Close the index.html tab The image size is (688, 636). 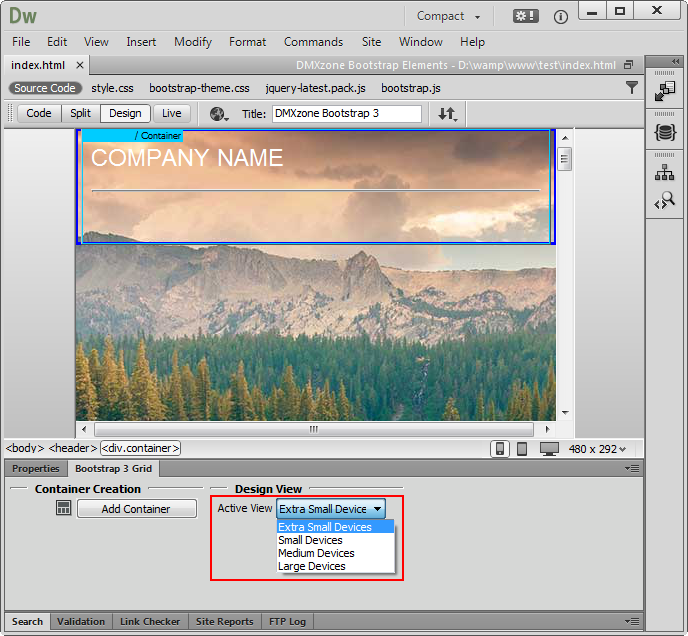tap(79, 65)
